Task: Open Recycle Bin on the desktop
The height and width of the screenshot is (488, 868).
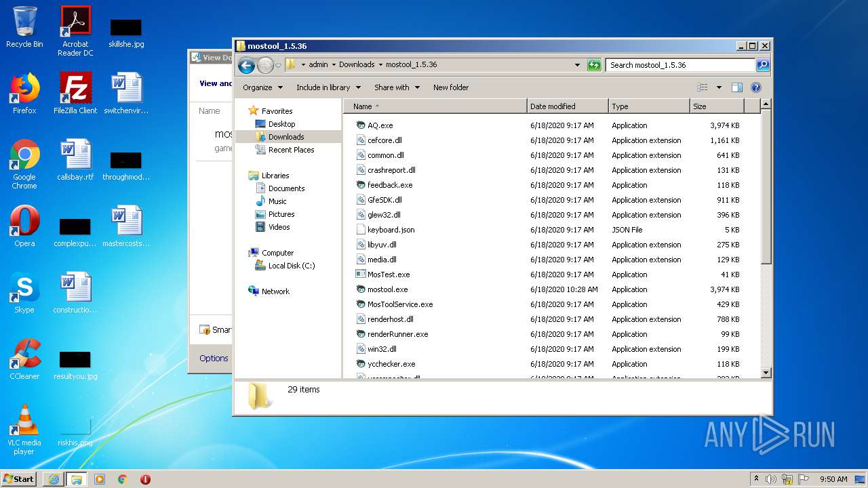Action: tap(24, 27)
